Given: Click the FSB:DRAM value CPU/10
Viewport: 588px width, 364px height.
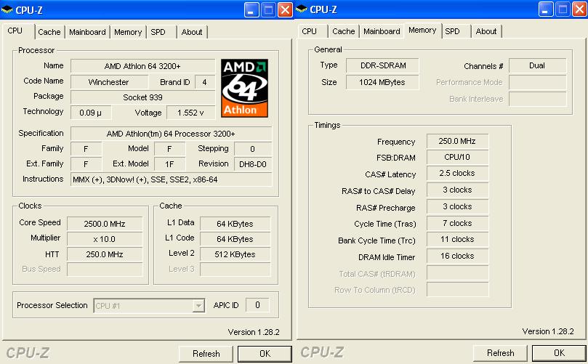Looking at the screenshot, I should coord(457,157).
